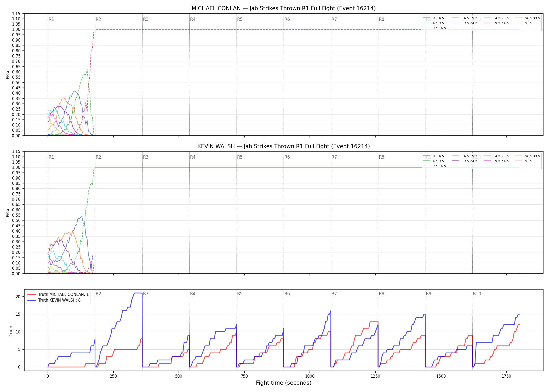Image resolution: width=549 pixels, height=392 pixels.
Task: Select 'Truth MICHAEL CONLAN: 1' legend entry
Action: [58, 294]
